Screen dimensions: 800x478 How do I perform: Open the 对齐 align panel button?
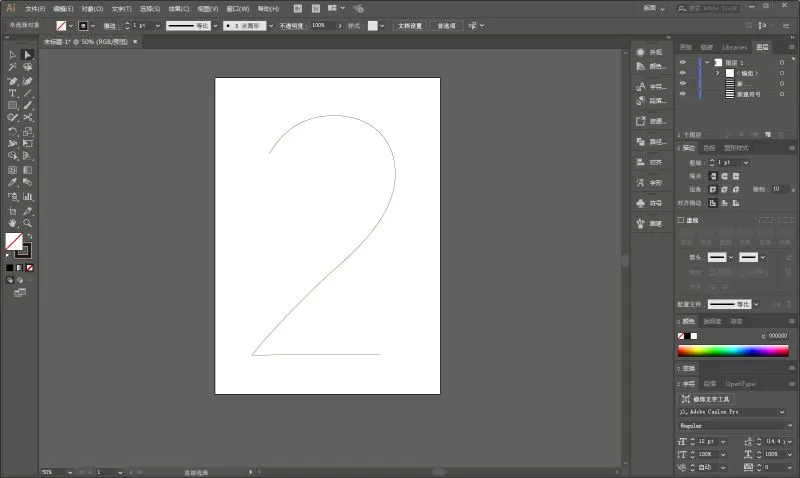coord(650,162)
